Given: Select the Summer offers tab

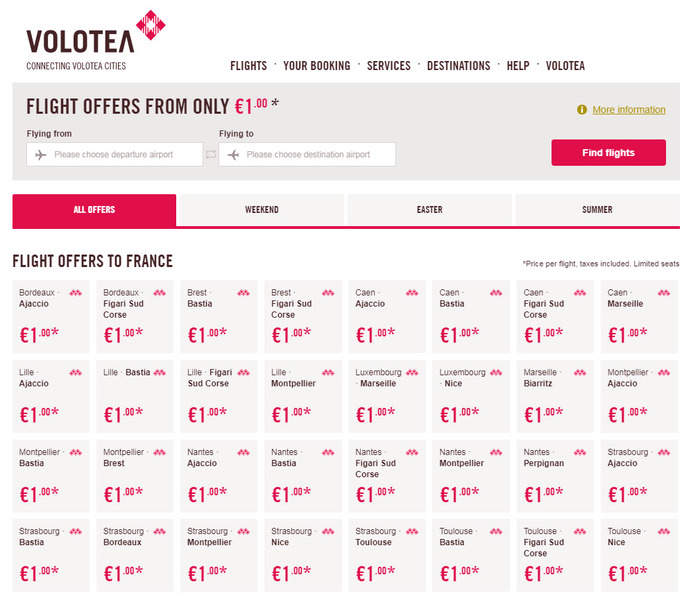Looking at the screenshot, I should pyautogui.click(x=598, y=210).
